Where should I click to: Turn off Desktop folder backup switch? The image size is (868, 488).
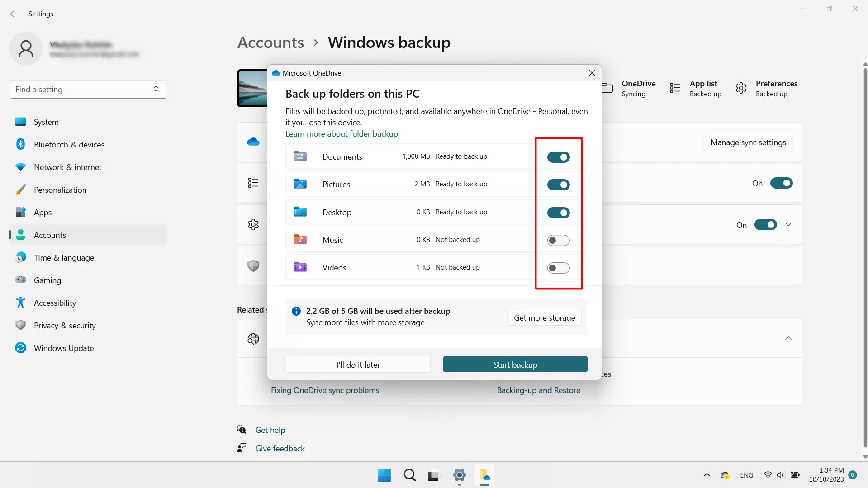(x=558, y=213)
